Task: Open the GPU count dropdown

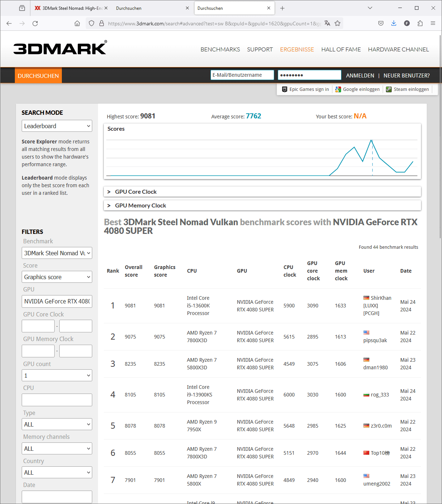Action: click(57, 375)
